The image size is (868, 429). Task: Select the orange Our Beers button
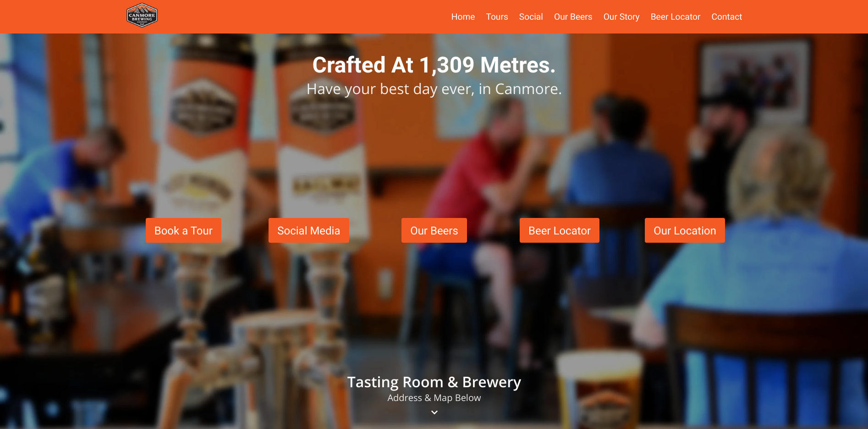click(x=434, y=230)
